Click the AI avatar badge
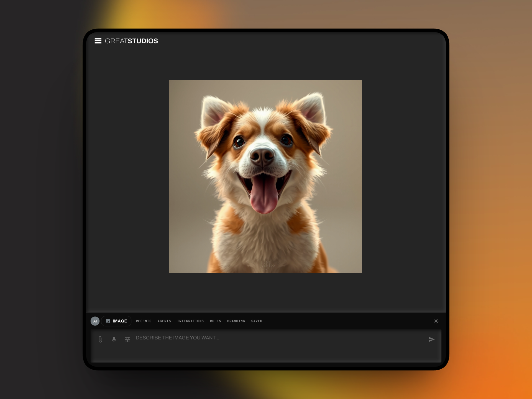Screen dimensions: 532x399 95,321
